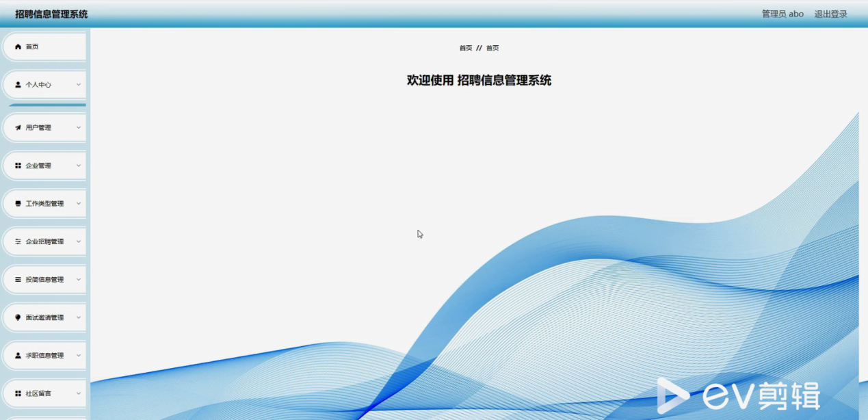The width and height of the screenshot is (868, 420).
Task: Log out via 退出登录
Action: (x=830, y=14)
